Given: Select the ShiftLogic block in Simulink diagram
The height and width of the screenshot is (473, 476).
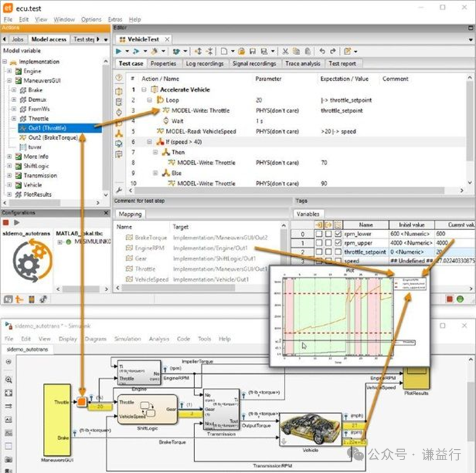Looking at the screenshot, I should pyautogui.click(x=147, y=409).
